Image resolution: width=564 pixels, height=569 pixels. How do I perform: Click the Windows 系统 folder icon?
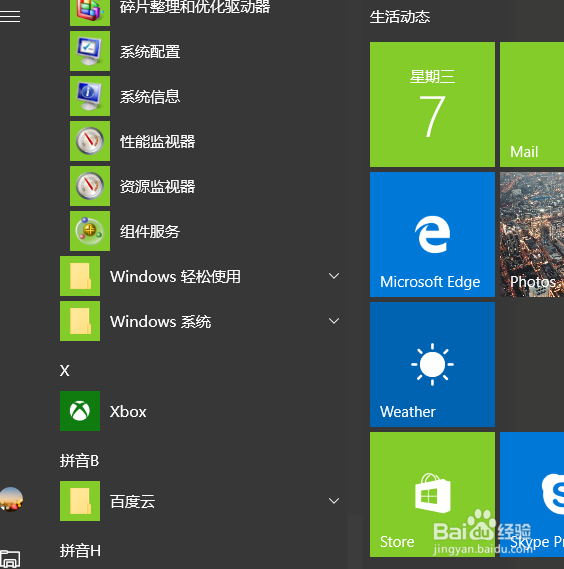[x=80, y=321]
